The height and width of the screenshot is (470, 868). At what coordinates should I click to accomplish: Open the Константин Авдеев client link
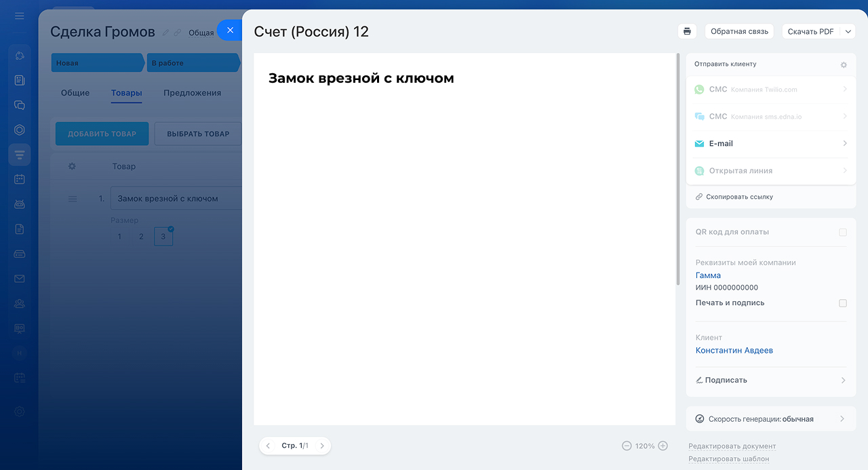(734, 351)
